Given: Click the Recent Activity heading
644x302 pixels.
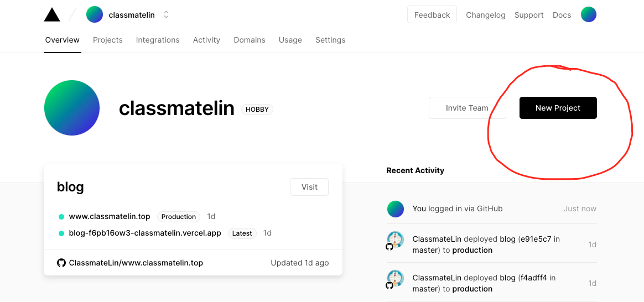Looking at the screenshot, I should [416, 170].
